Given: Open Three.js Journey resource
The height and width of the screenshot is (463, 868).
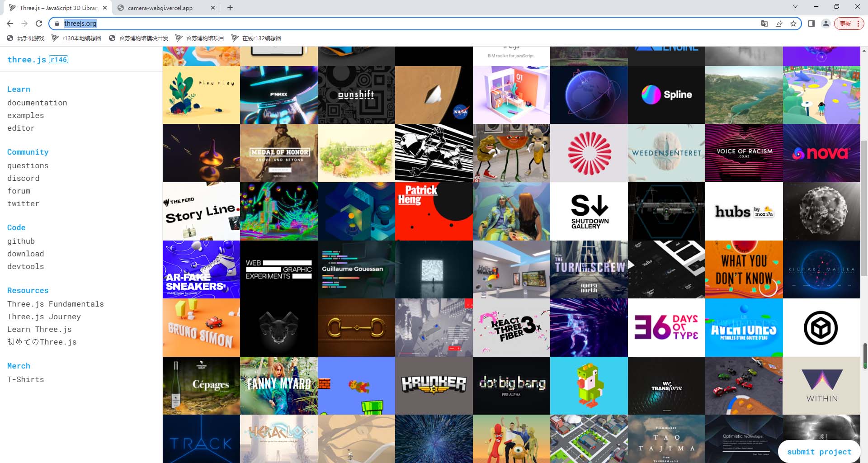Looking at the screenshot, I should click(44, 317).
